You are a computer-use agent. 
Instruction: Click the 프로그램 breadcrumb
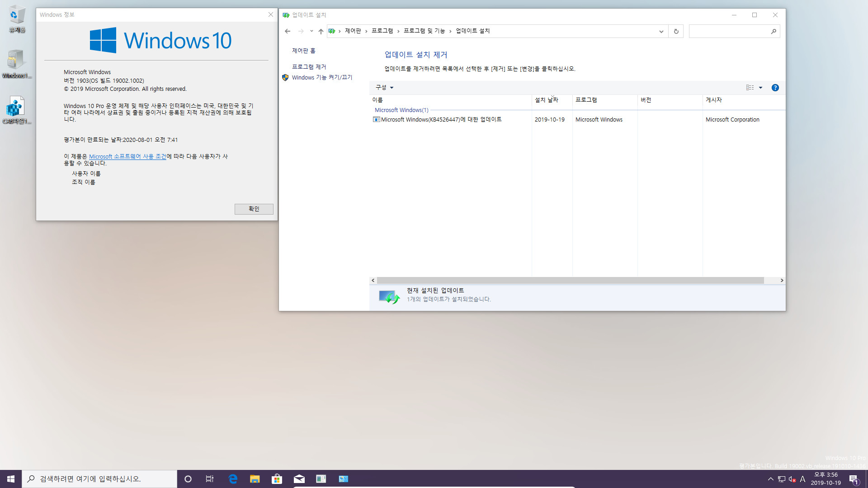point(382,31)
